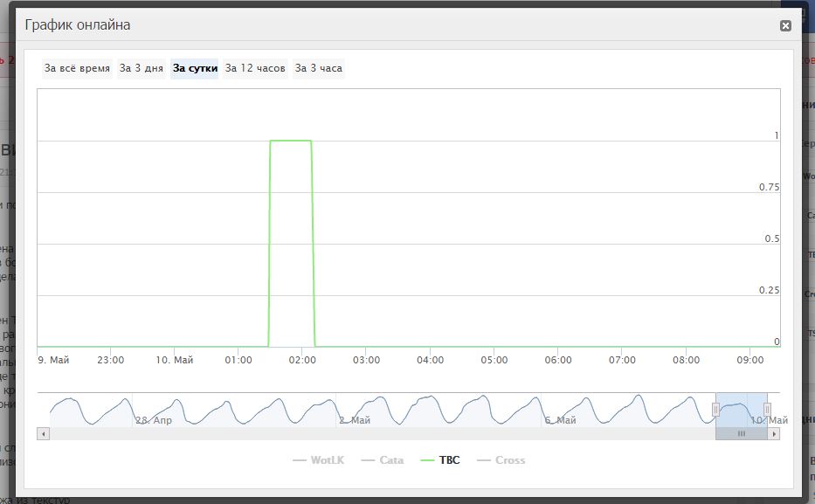Show the За 12 часов range
The width and height of the screenshot is (815, 504).
tap(255, 68)
